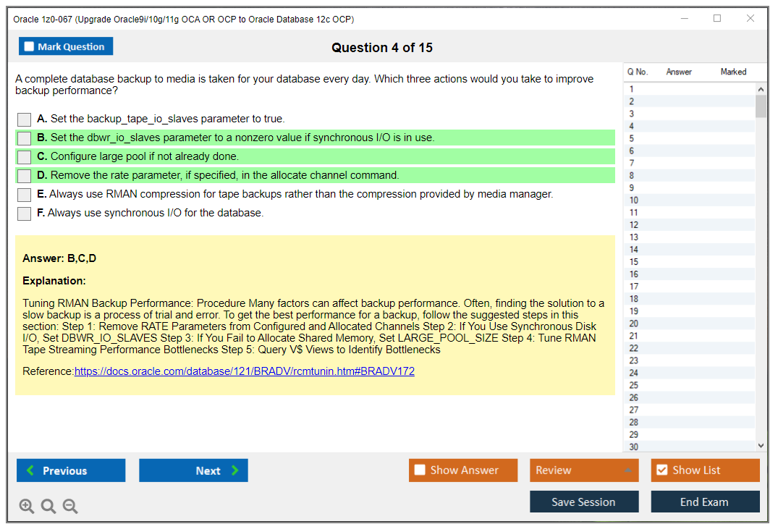Viewport: 778px width, 532px height.
Task: Check answer option C checkbox
Action: [x=24, y=156]
